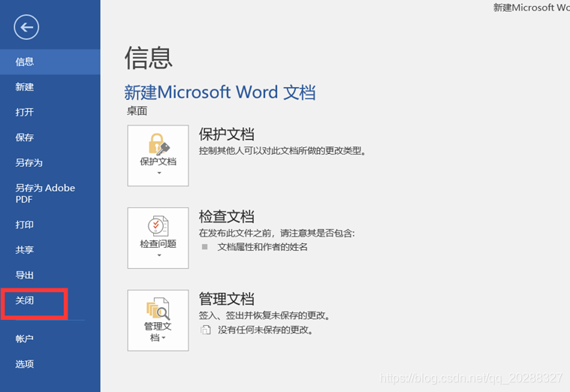Open the 新建 menu item
The height and width of the screenshot is (392, 570).
[50, 87]
